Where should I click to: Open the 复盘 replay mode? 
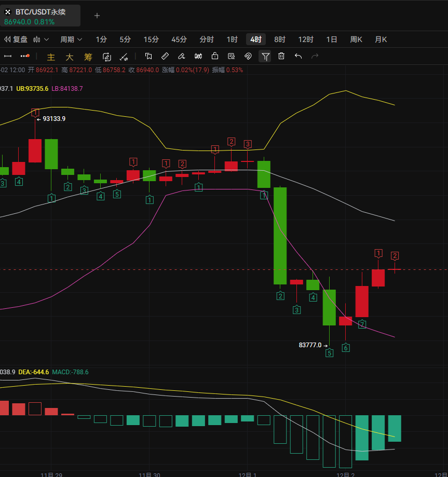point(16,39)
